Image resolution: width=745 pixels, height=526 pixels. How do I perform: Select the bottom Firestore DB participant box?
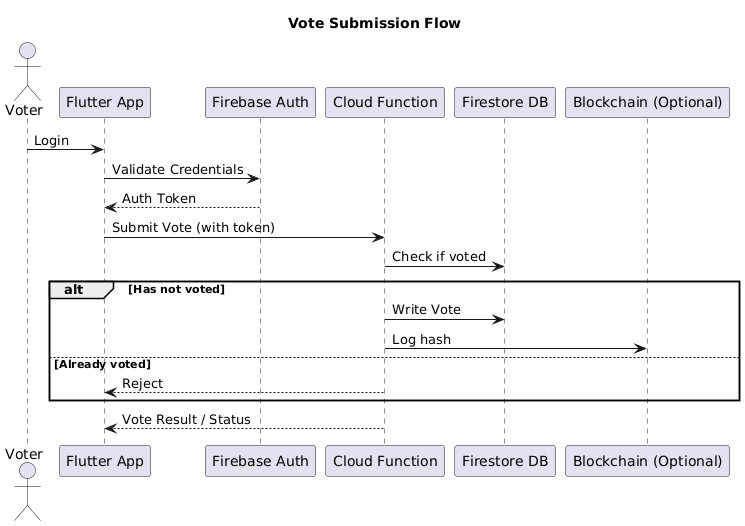(504, 461)
